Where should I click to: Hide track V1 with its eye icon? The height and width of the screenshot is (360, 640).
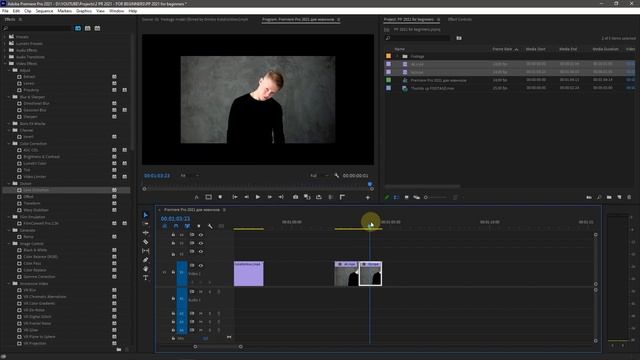click(x=201, y=266)
